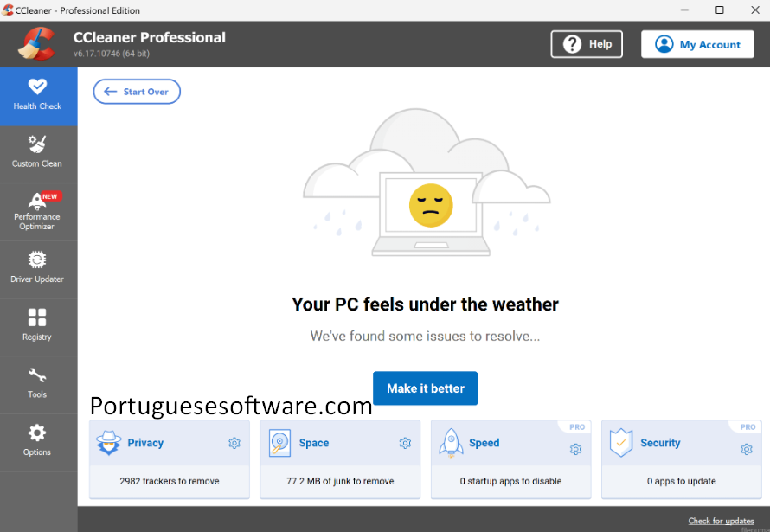The height and width of the screenshot is (532, 770).
Task: Click the Privacy card title
Action: pos(145,443)
